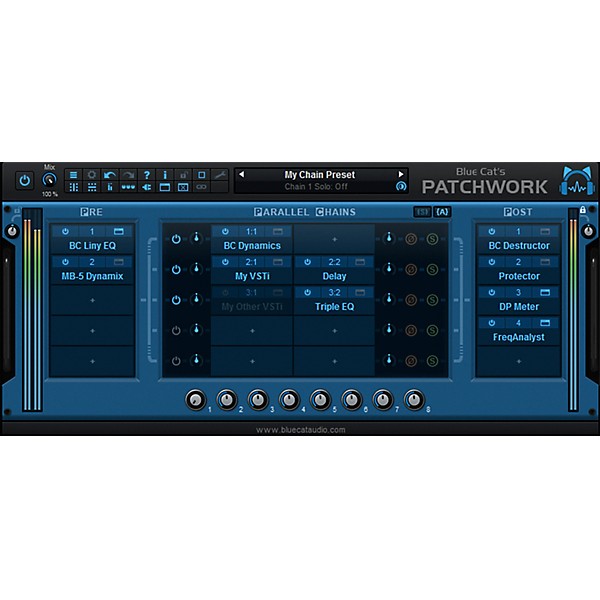Click the Mix knob
600x600 pixels.
click(49, 180)
